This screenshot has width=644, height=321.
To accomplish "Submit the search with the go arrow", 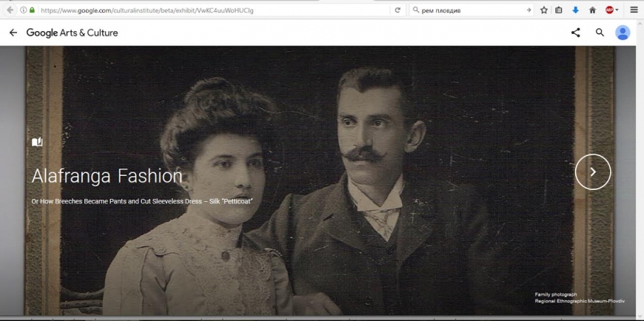I will [x=529, y=10].
